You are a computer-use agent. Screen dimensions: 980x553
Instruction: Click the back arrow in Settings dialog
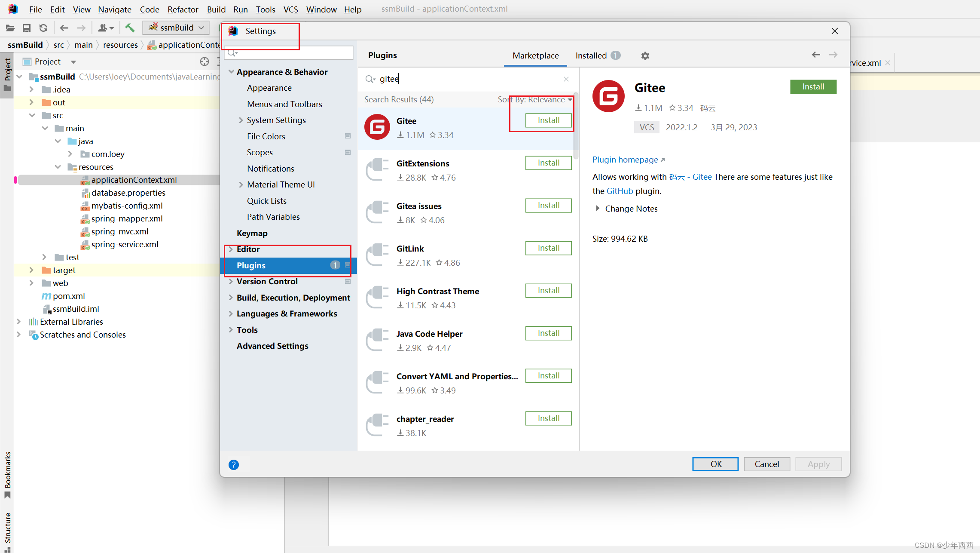pos(816,55)
